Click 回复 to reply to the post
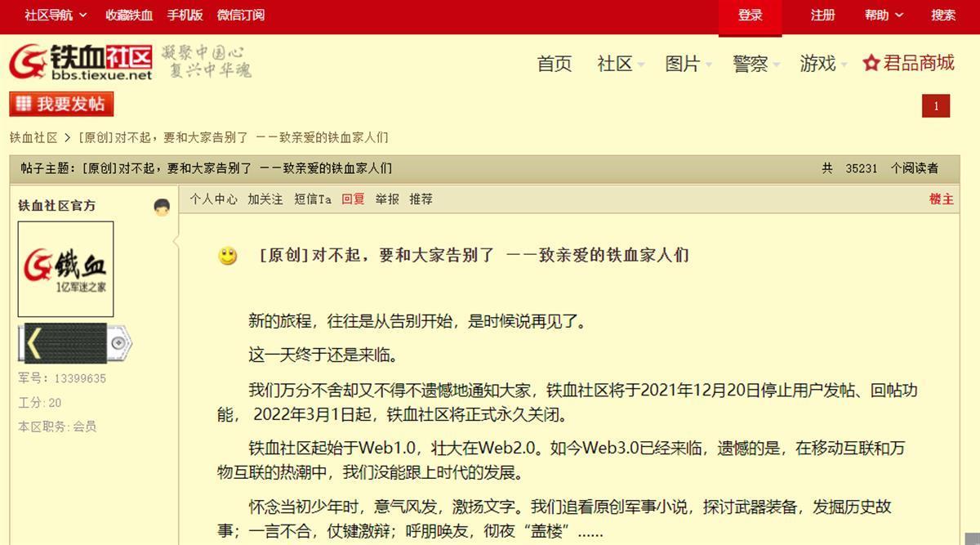This screenshot has height=545, width=980. click(353, 199)
